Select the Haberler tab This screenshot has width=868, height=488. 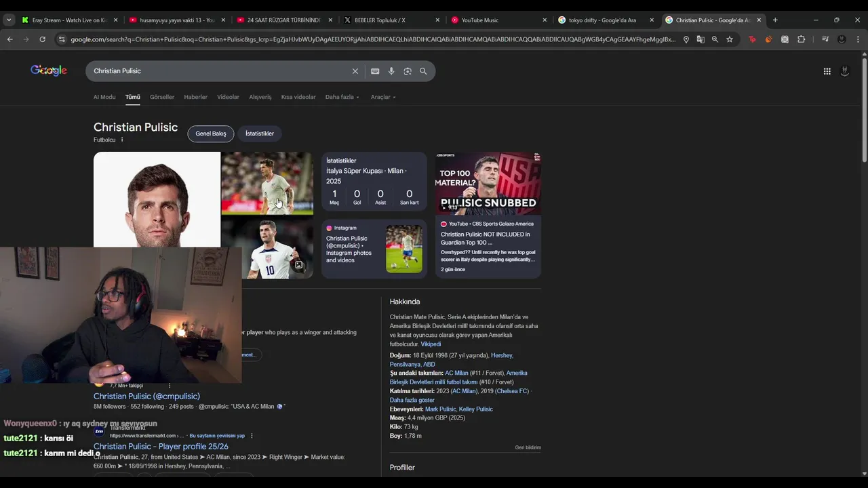click(196, 97)
